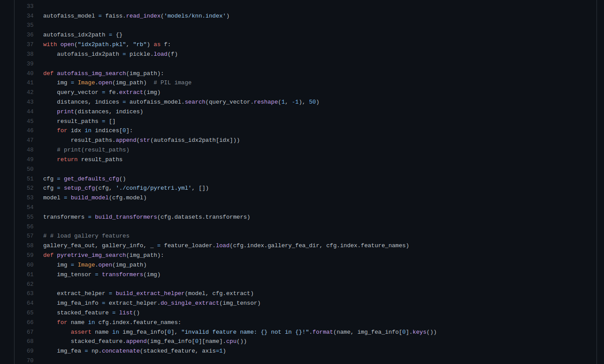This screenshot has width=604, height=364.
Task: Click './config/pyretri.yml' string
Action: [x=153, y=188]
